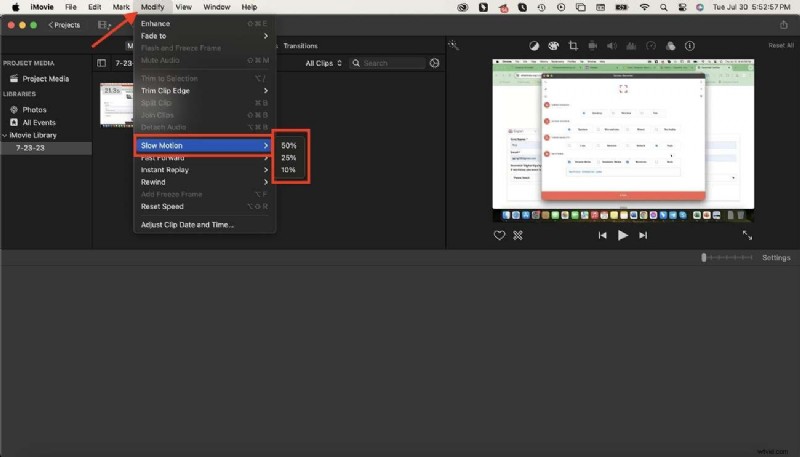Image resolution: width=800 pixels, height=457 pixels.
Task: Select the 21.3s clip thumbnail
Action: pyautogui.click(x=116, y=105)
